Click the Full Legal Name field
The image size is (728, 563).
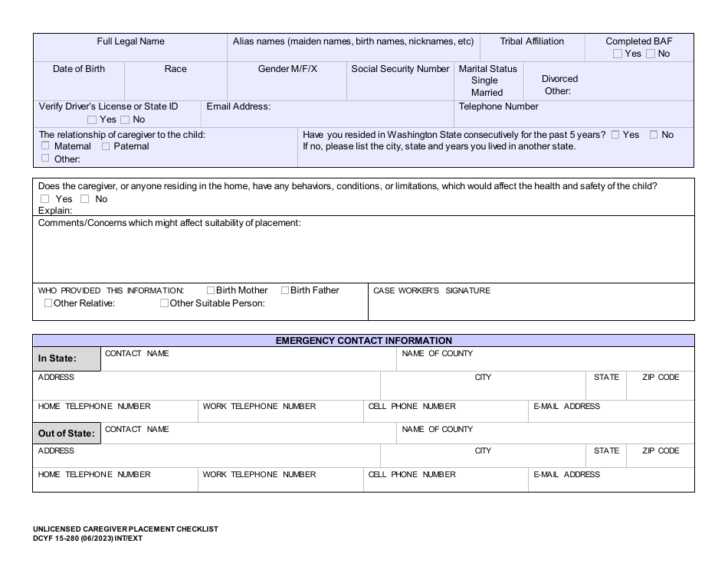click(129, 52)
